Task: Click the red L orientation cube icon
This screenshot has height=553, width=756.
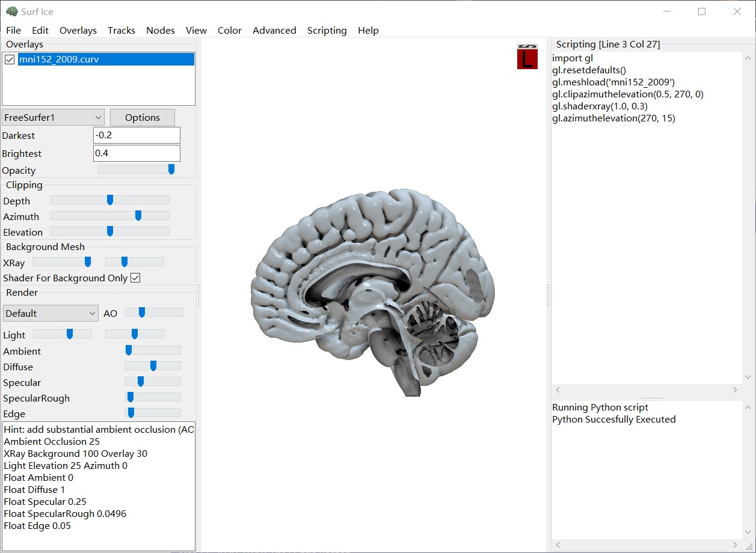Action: [x=527, y=57]
